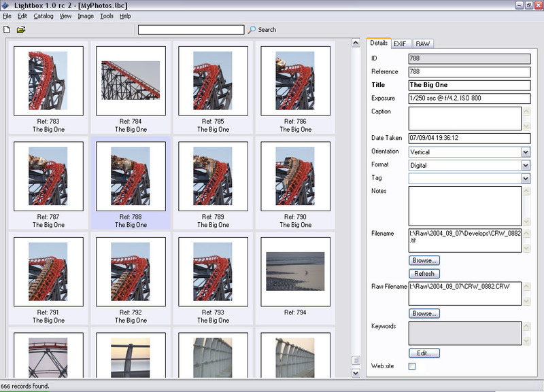The width and height of the screenshot is (544, 392).
Task: Select thumbnail Ref: 790
Action: (x=295, y=176)
